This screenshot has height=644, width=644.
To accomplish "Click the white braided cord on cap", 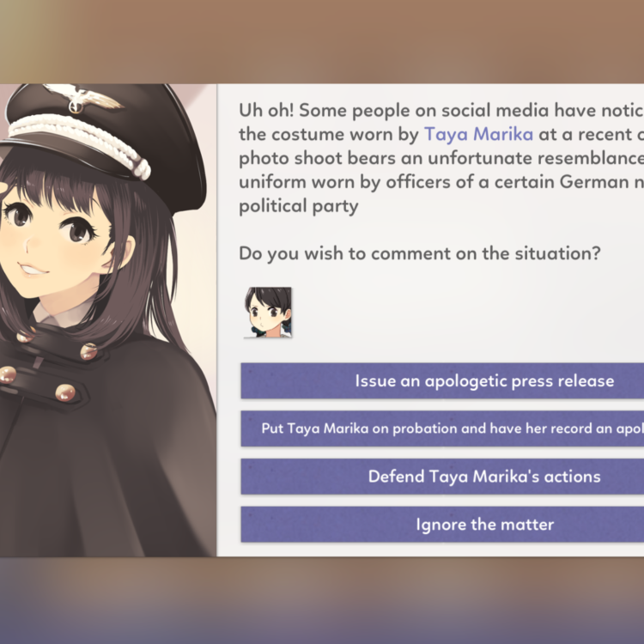I will click(80, 142).
